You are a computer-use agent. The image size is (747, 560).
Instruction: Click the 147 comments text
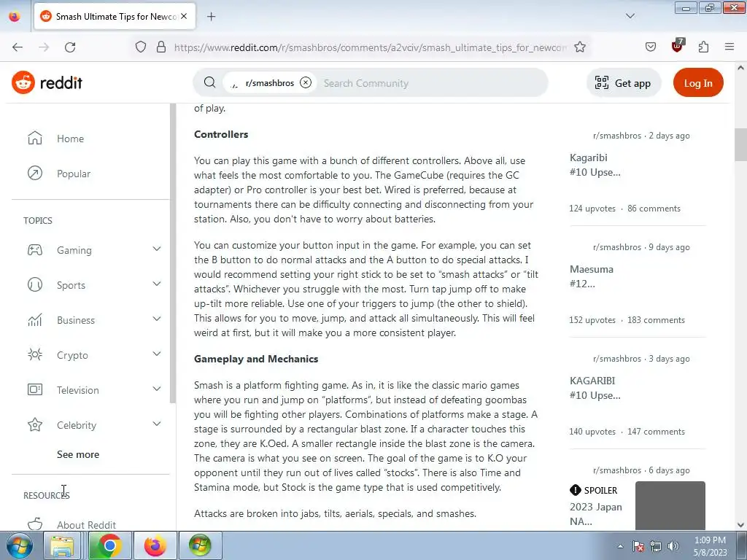(x=656, y=432)
